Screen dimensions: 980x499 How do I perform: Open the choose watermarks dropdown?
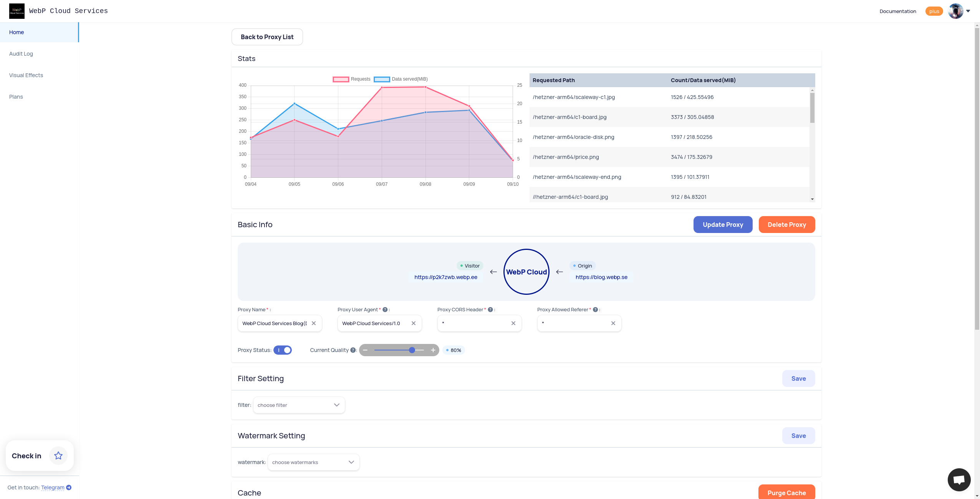[x=313, y=462]
